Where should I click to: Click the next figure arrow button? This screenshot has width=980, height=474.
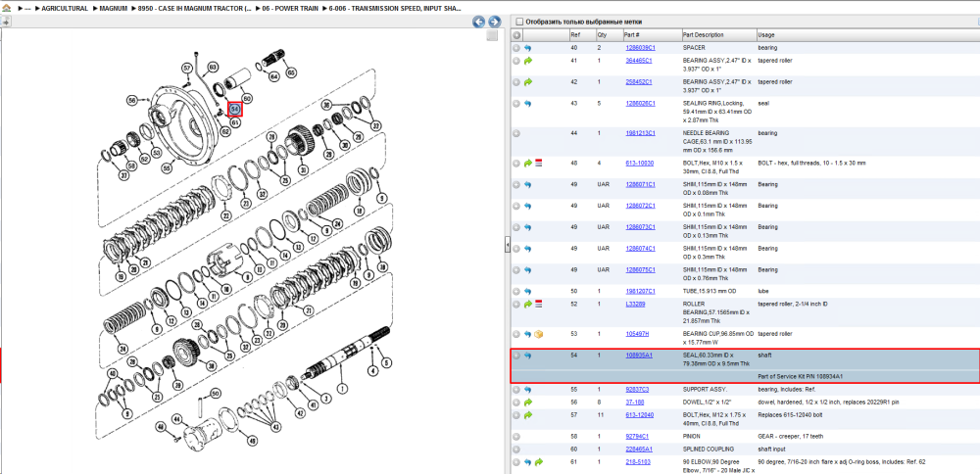pos(494,22)
